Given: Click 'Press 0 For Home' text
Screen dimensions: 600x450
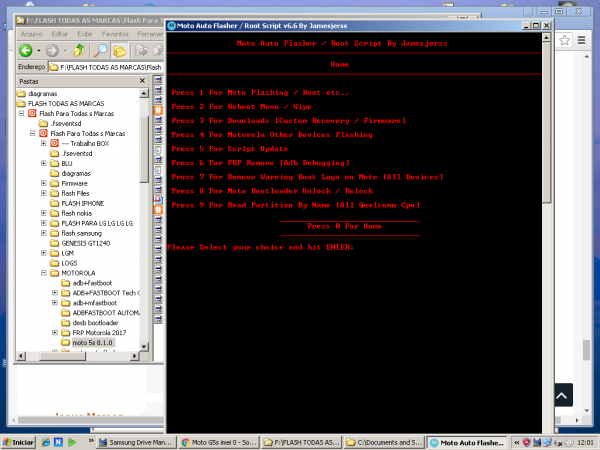Looking at the screenshot, I should pyautogui.click(x=344, y=226).
